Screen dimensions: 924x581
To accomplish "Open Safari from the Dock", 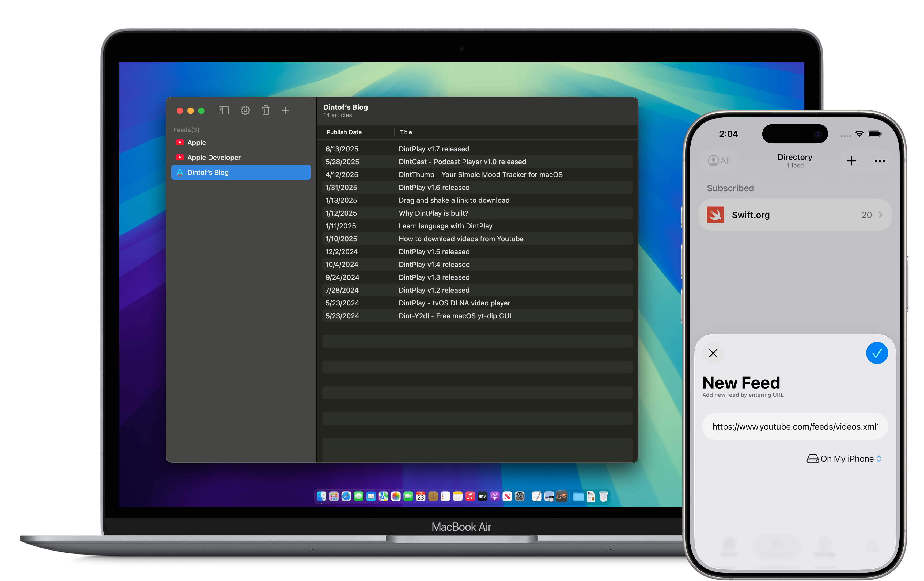I will pos(346,496).
